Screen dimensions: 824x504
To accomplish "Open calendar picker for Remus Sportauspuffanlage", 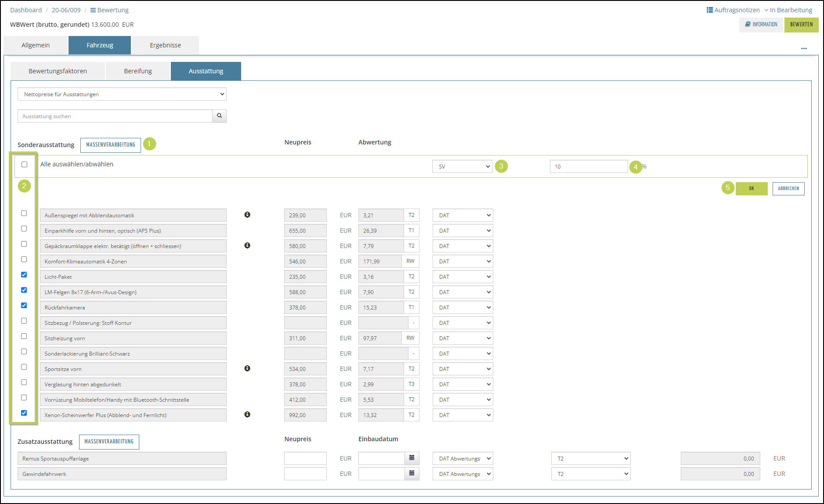I will (412, 458).
